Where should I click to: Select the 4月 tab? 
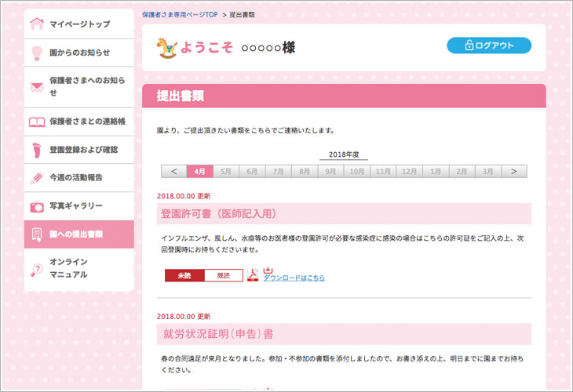click(200, 171)
